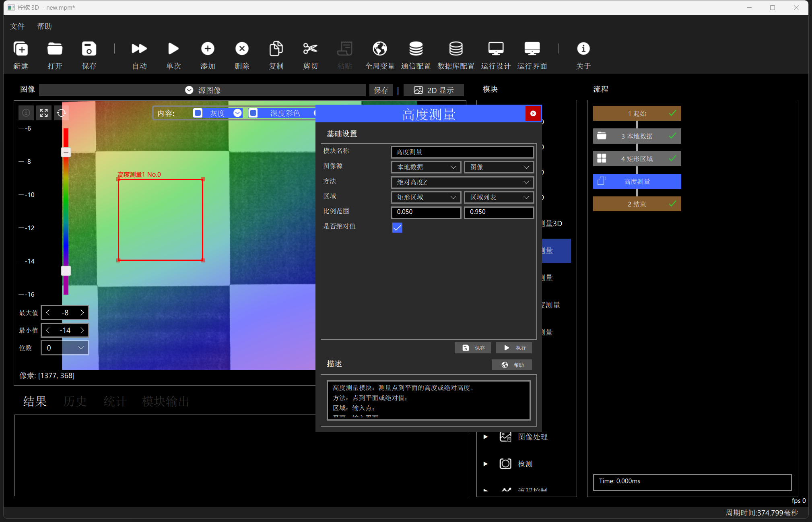Select the 4 矩形区域 flow step
Viewport: 812px width, 522px height.
(x=637, y=159)
